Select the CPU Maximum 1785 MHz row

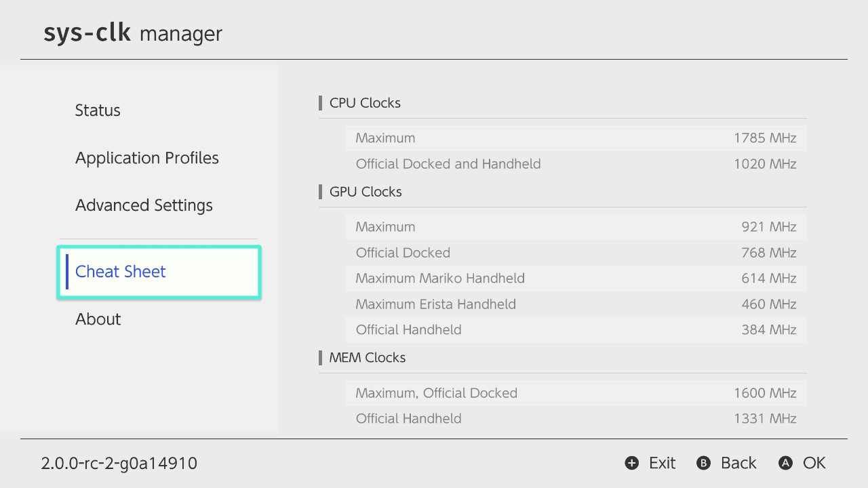click(x=576, y=138)
